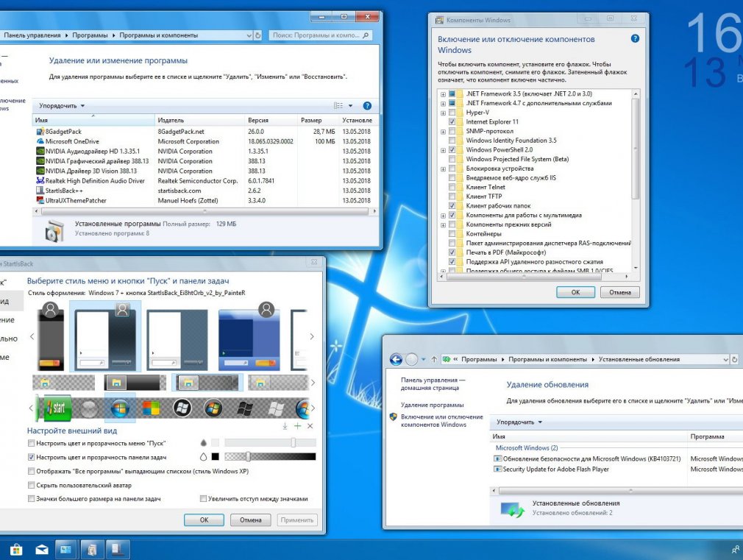
Task: Open address bar dropdown in Programs window
Action: click(x=249, y=35)
